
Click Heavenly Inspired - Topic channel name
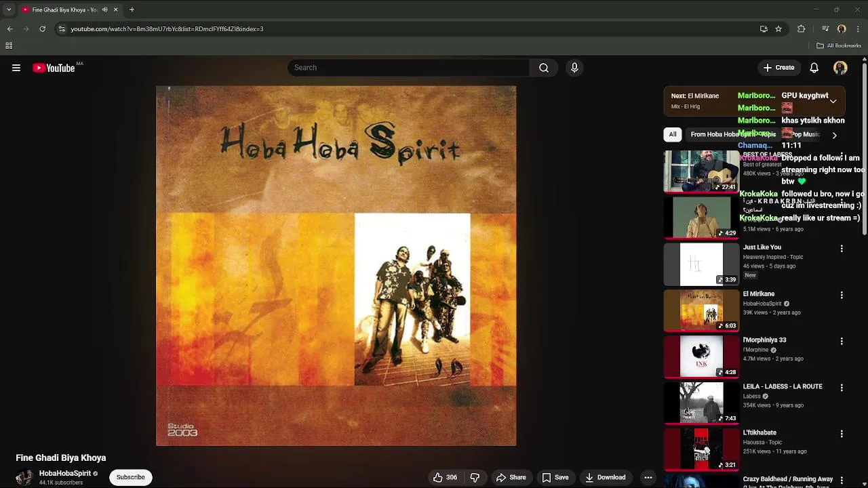coord(772,257)
